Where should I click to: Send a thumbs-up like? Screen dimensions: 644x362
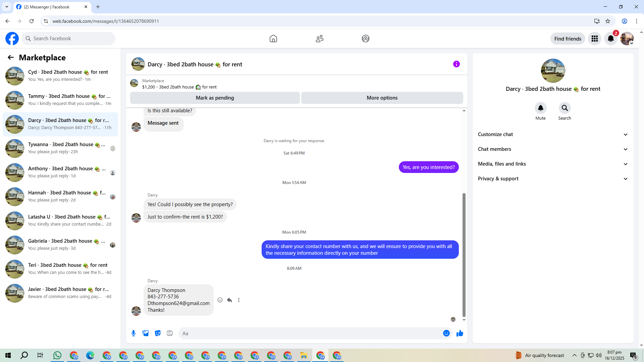(x=460, y=333)
